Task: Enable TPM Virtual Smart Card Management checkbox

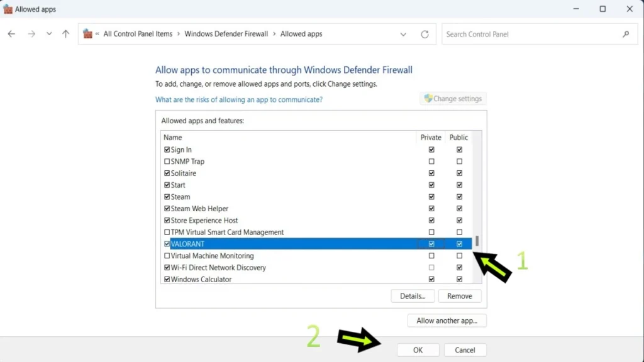Action: [x=167, y=233]
